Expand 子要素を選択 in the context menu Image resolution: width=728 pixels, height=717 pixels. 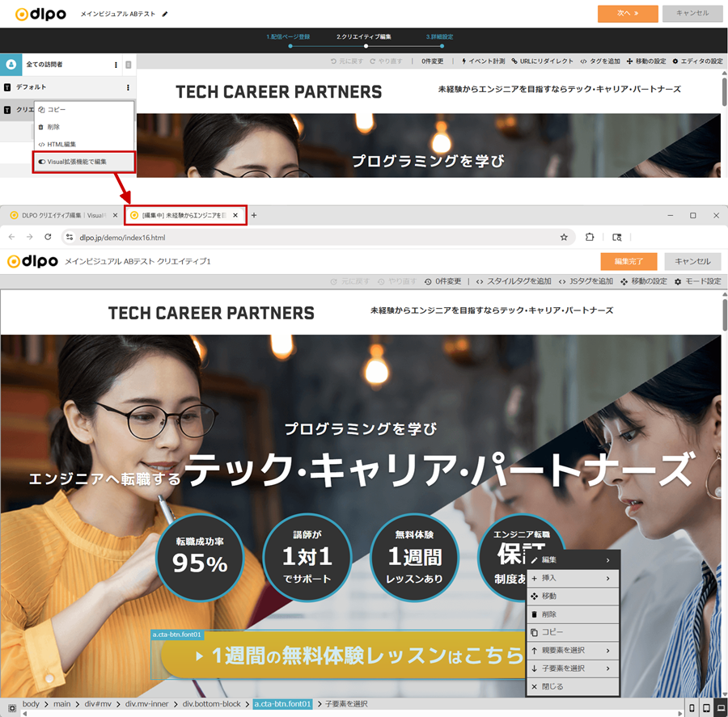coord(573,668)
